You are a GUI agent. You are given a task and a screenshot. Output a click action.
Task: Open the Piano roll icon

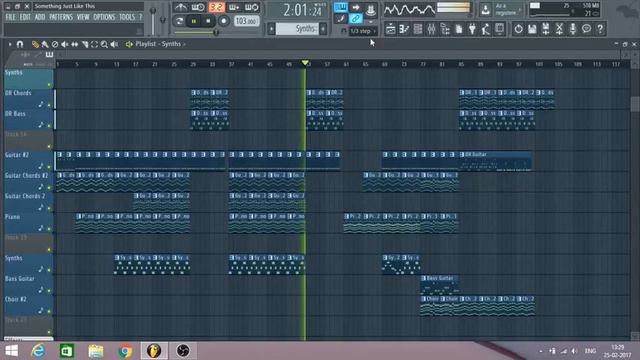[x=404, y=29]
